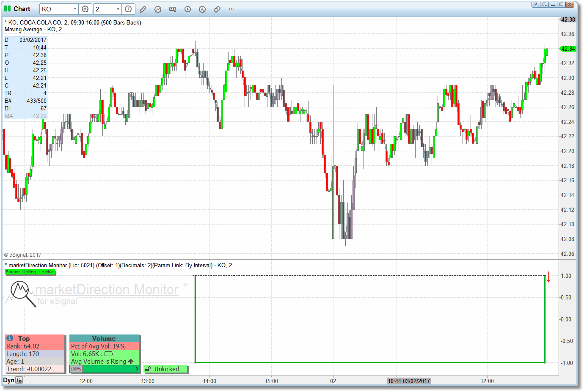Click the Params Linking is Active label
Screen dimensions: 584x392
click(30, 272)
